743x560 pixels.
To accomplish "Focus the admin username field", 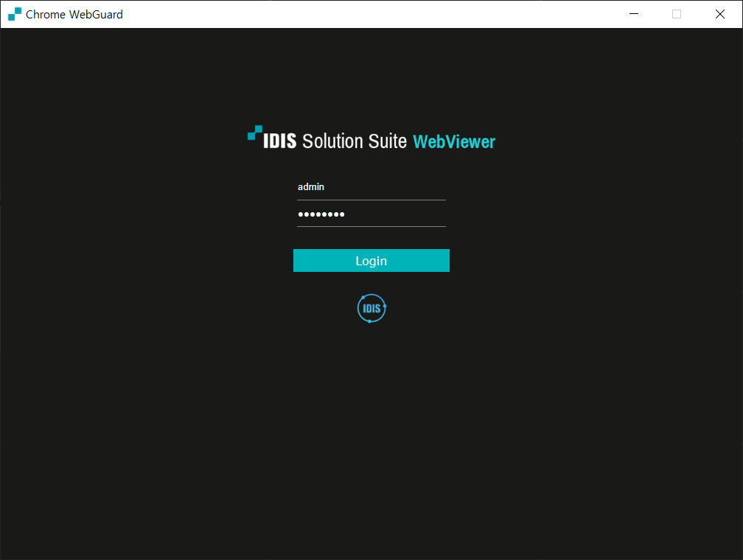I will click(x=371, y=187).
